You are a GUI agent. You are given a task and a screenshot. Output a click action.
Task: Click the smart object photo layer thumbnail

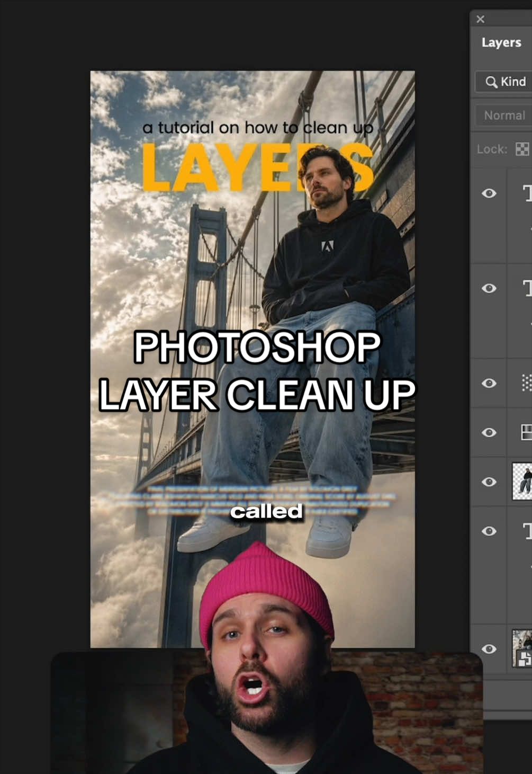(522, 648)
